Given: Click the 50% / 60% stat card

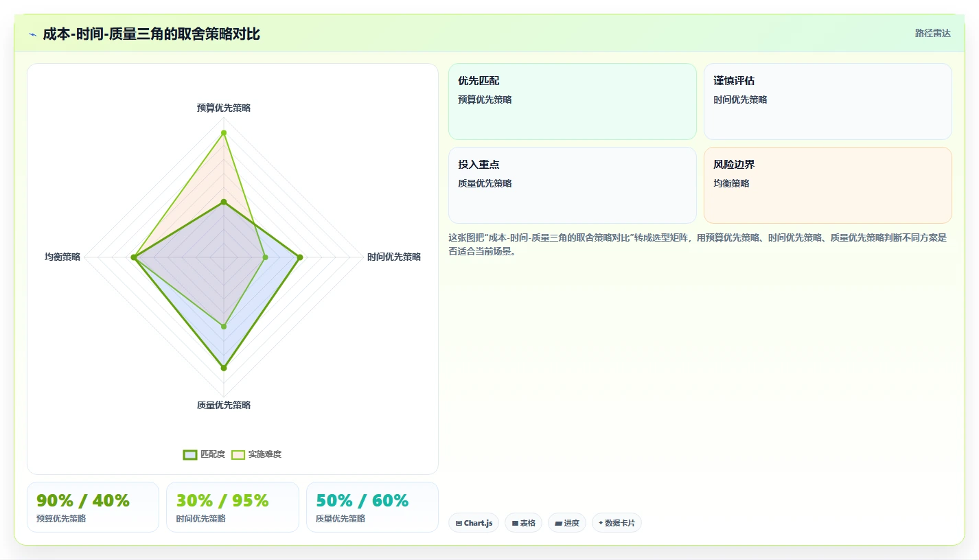Looking at the screenshot, I should 372,507.
